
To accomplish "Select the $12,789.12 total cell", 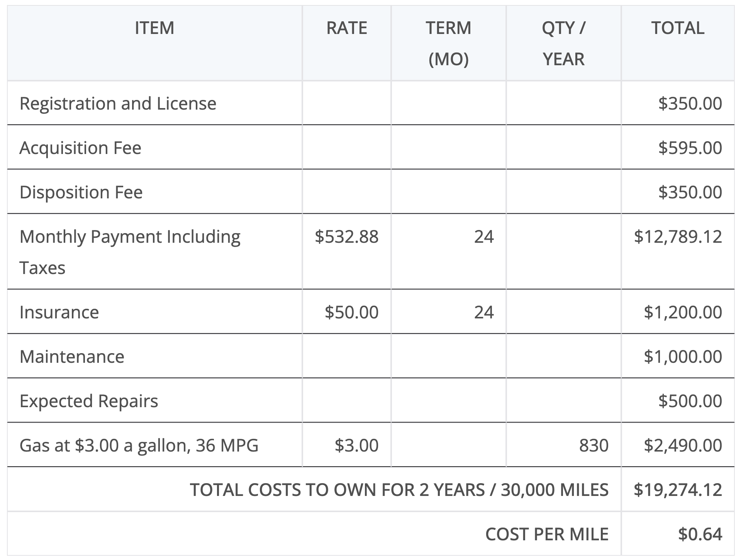I will coord(678,237).
